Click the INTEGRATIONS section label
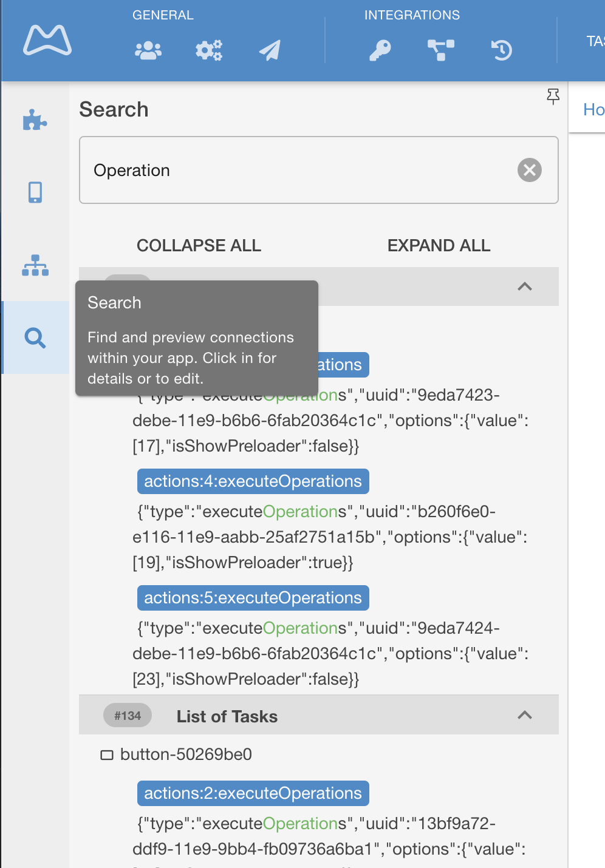Screen dimensions: 605x868 pos(412,15)
